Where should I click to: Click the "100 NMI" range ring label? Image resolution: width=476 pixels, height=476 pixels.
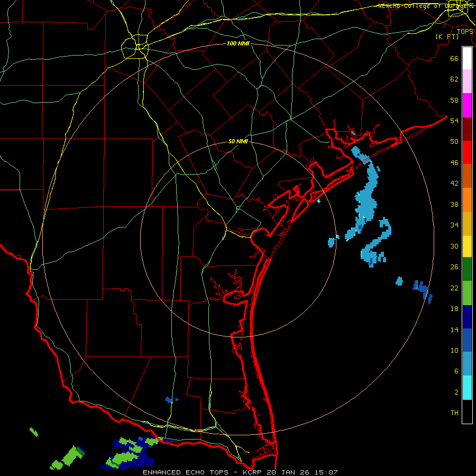(x=238, y=43)
